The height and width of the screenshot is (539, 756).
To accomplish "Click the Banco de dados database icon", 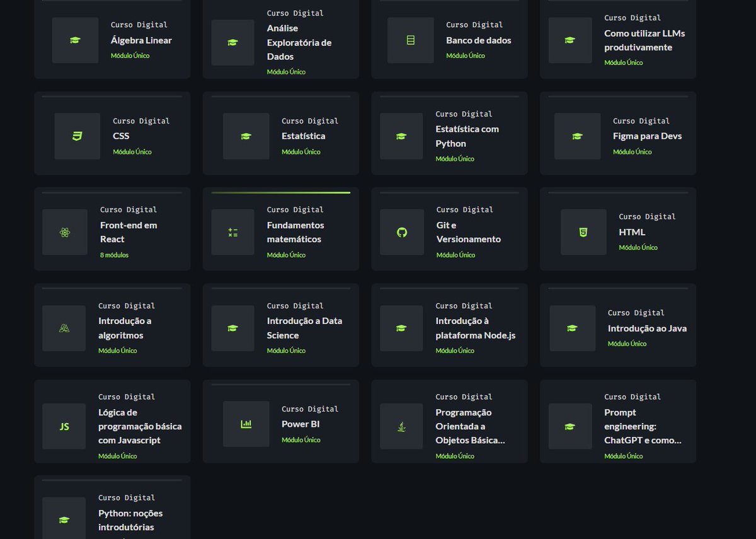I will [x=411, y=40].
